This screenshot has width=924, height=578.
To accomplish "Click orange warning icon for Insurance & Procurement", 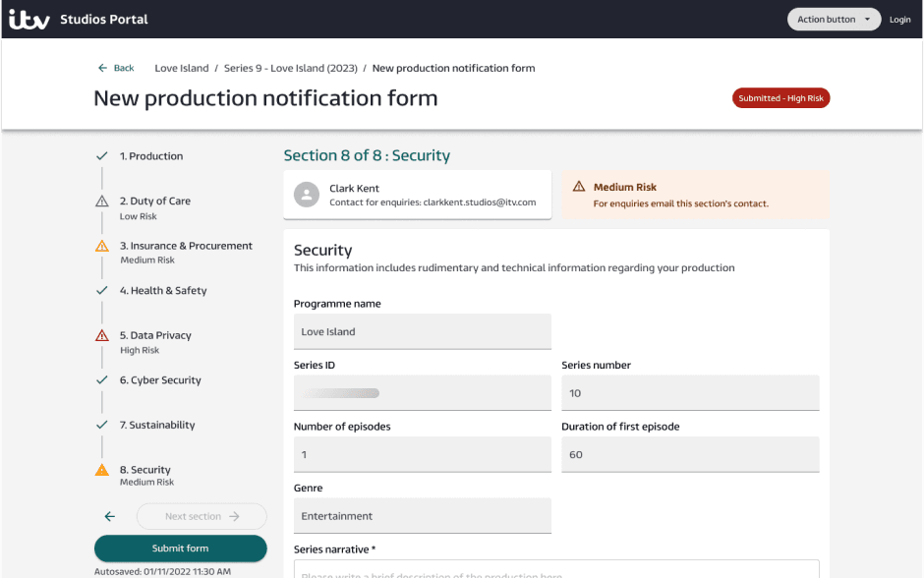I will 102,246.
